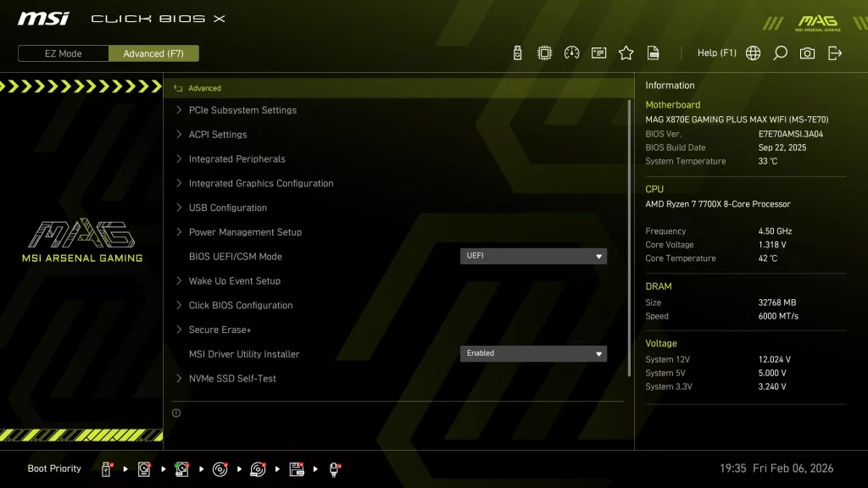Open Secure Erase+ settings
This screenshot has width=868, height=488.
[220, 329]
